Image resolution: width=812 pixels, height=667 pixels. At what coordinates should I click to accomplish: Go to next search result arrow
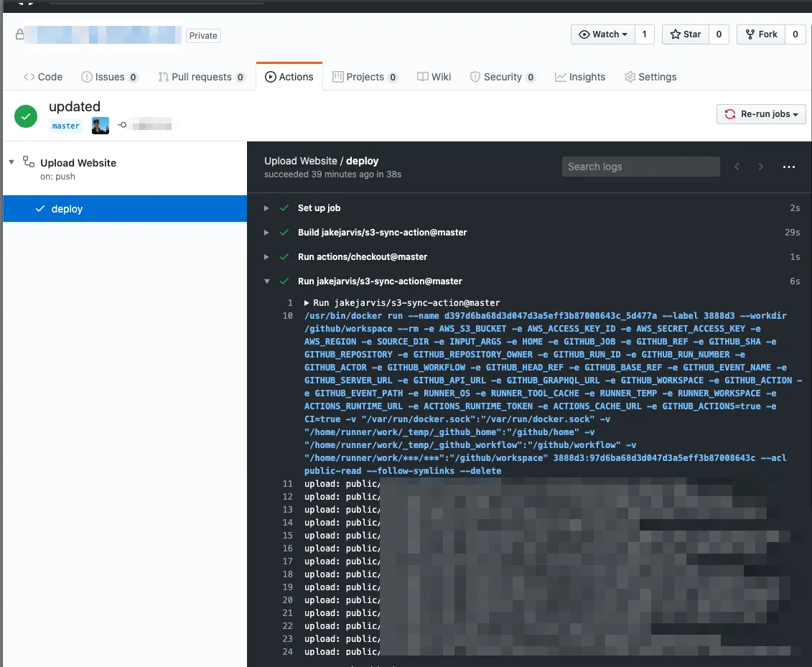pyautogui.click(x=760, y=167)
